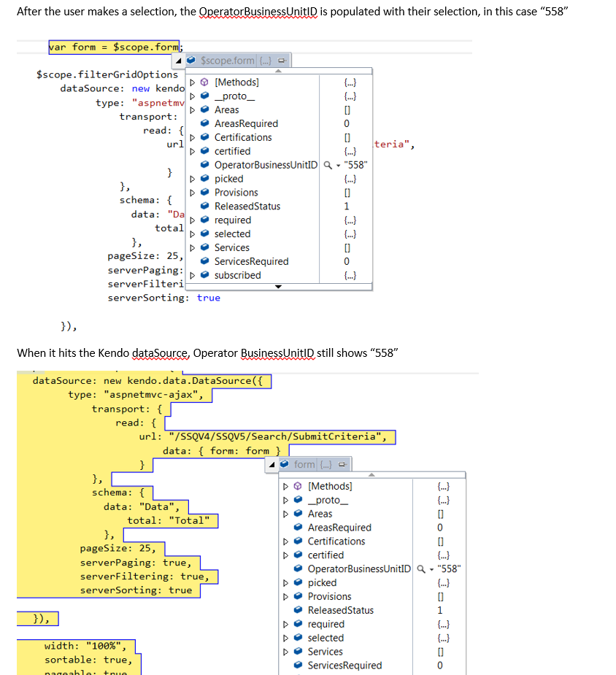This screenshot has width=616, height=675.
Task: Open magnifier visualizer in lower form datatip
Action: click(421, 569)
